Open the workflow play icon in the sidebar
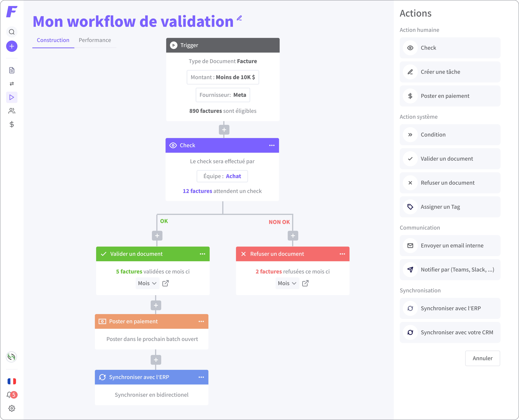The height and width of the screenshot is (420, 519). pyautogui.click(x=12, y=97)
